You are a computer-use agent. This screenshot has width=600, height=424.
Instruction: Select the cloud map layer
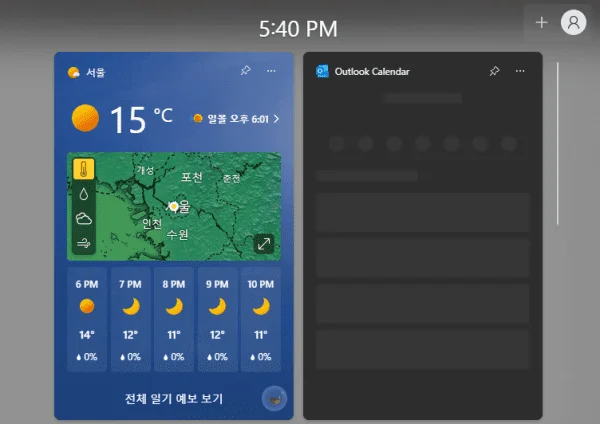(84, 219)
